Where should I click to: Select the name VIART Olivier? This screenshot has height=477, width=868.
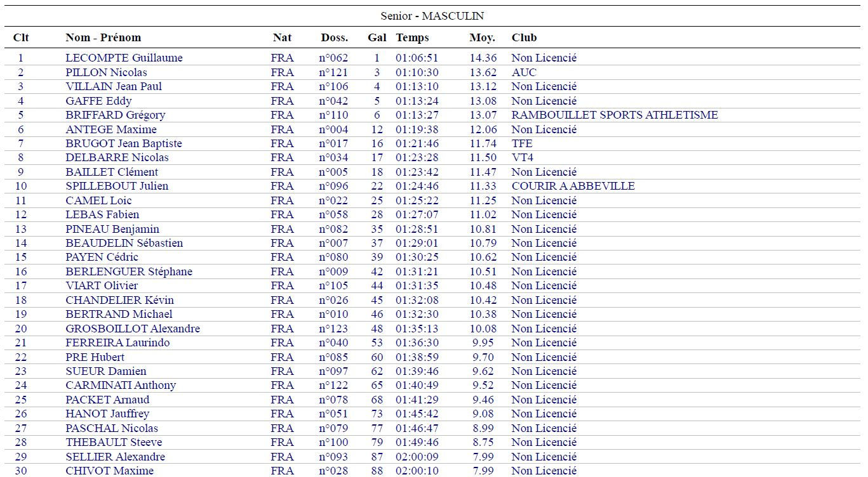(x=102, y=285)
